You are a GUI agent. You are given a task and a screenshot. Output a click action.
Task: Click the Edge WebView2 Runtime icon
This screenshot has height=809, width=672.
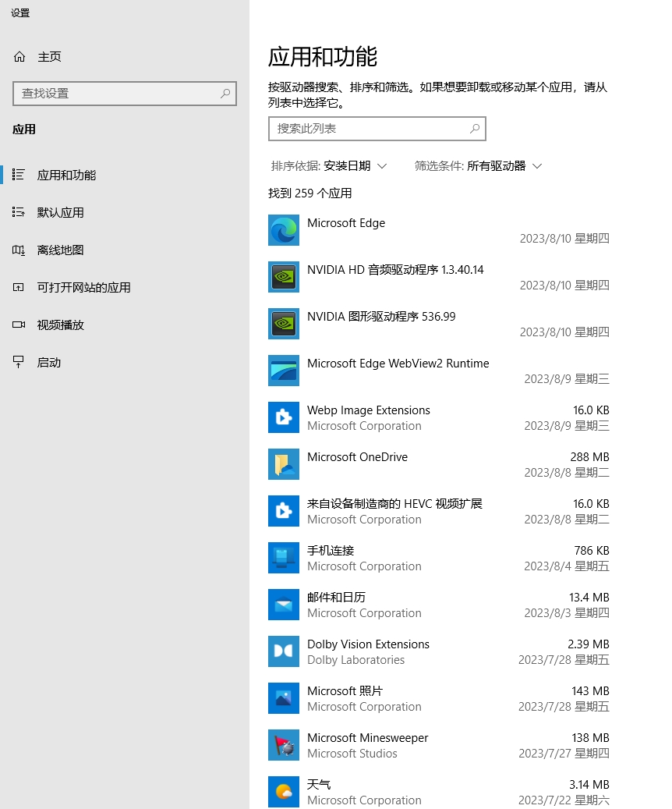click(284, 371)
